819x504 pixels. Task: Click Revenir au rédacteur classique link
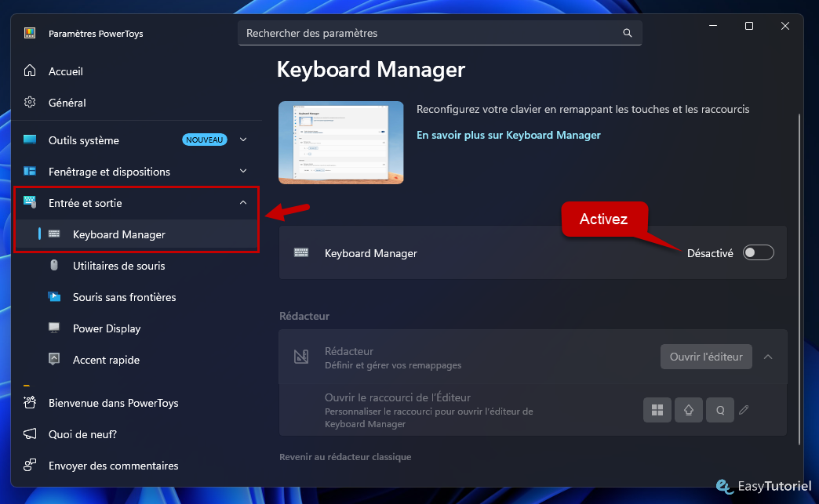tap(345, 456)
